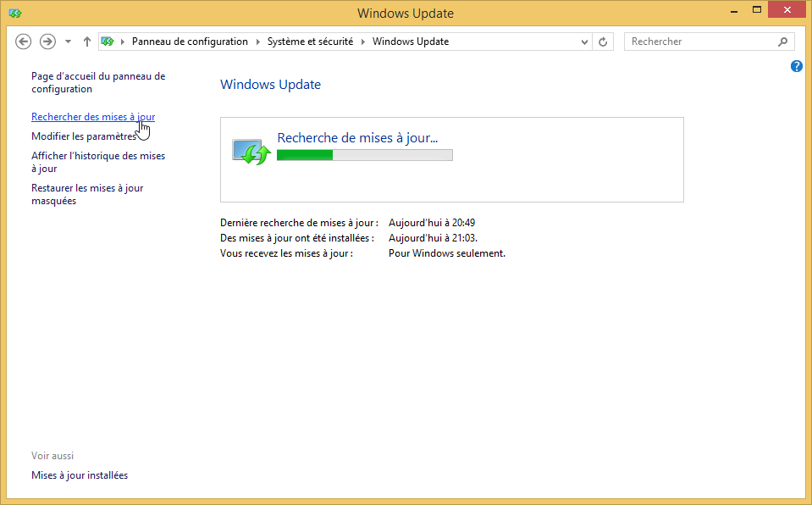Expand chevron after Système et sécurité

[362, 42]
